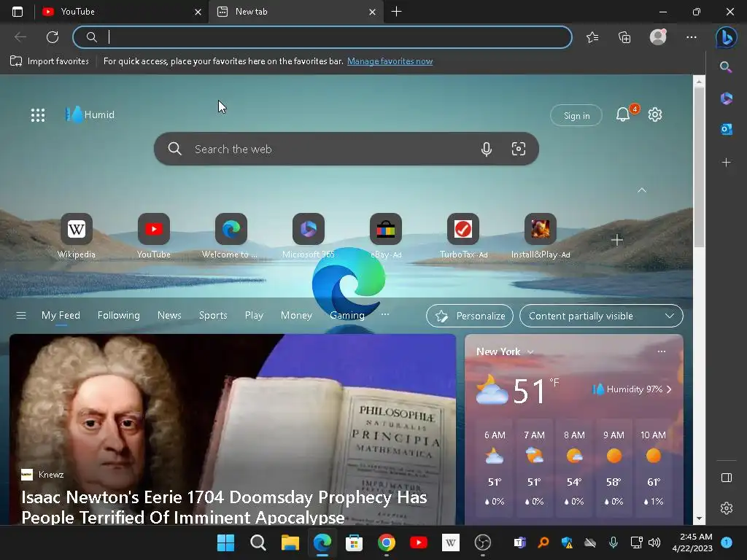
Task: Select the Money tab
Action: pos(296,315)
